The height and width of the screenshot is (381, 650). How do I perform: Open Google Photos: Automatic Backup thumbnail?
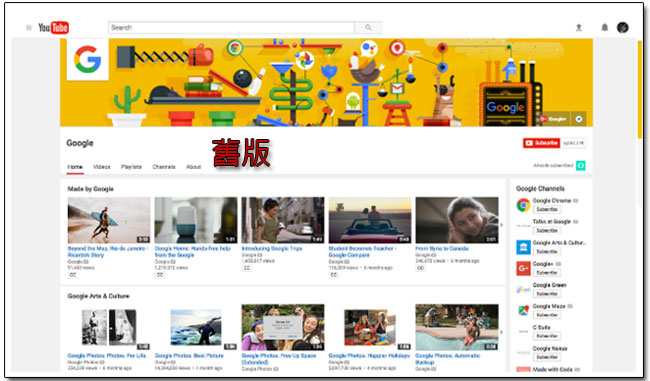[457, 328]
